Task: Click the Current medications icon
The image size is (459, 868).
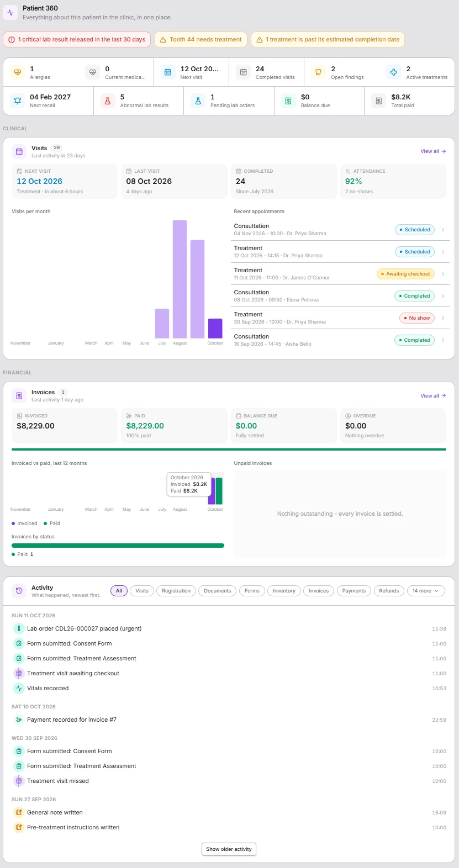Action: tap(93, 72)
